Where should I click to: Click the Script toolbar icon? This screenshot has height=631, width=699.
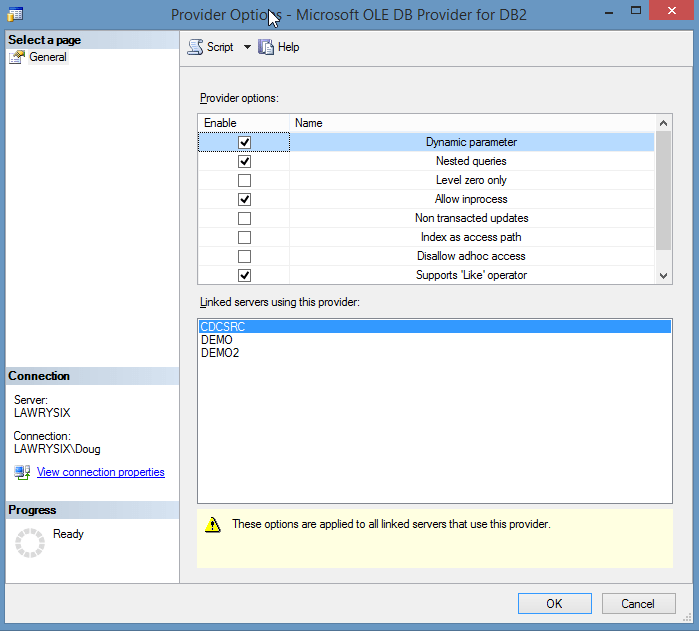point(196,47)
